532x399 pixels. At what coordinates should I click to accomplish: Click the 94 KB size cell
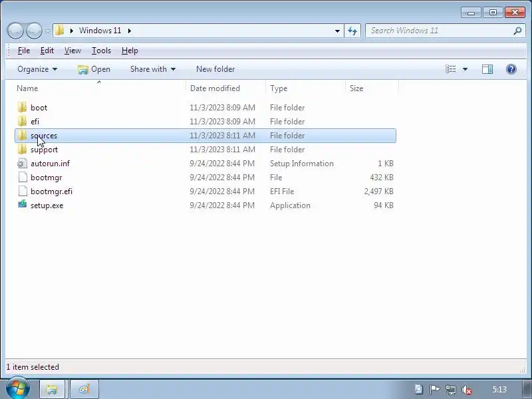click(384, 205)
